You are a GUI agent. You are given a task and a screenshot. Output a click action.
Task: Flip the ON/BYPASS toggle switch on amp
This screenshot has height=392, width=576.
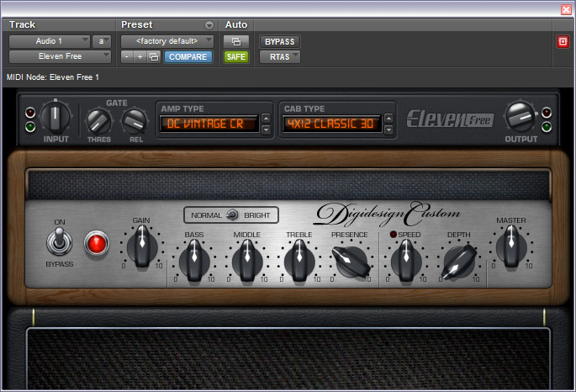pos(59,241)
